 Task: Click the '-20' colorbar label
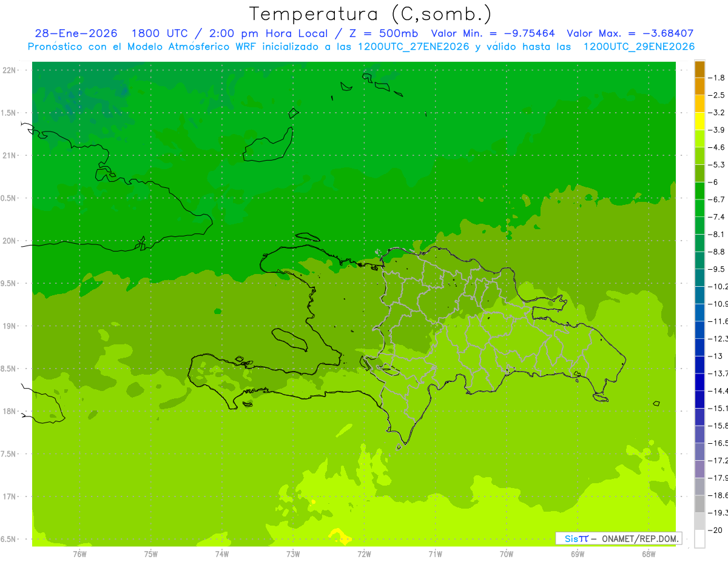coord(715,530)
